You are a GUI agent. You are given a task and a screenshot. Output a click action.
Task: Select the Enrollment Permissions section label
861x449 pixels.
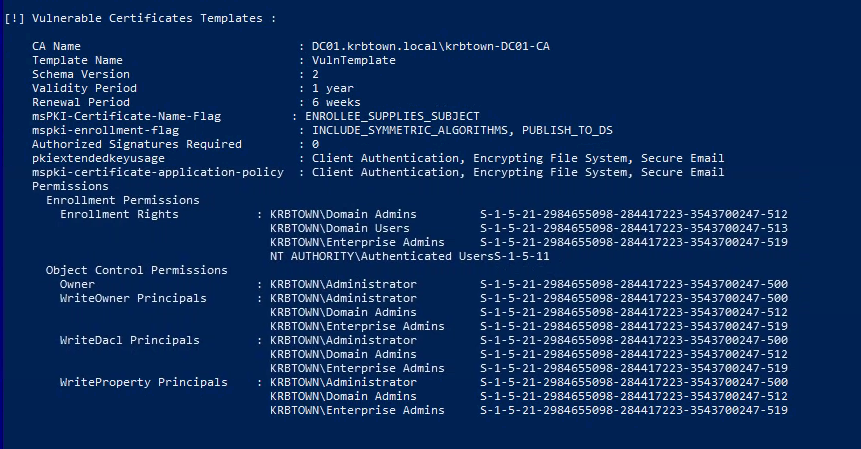tap(122, 200)
